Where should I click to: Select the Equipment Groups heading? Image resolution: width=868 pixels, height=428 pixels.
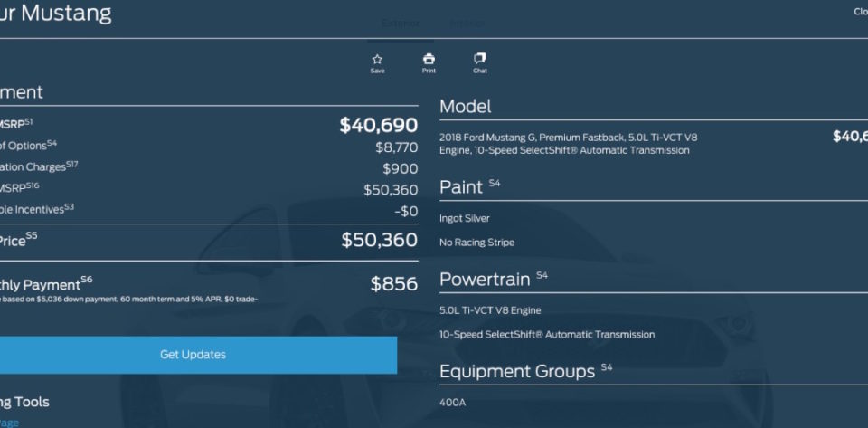click(517, 371)
